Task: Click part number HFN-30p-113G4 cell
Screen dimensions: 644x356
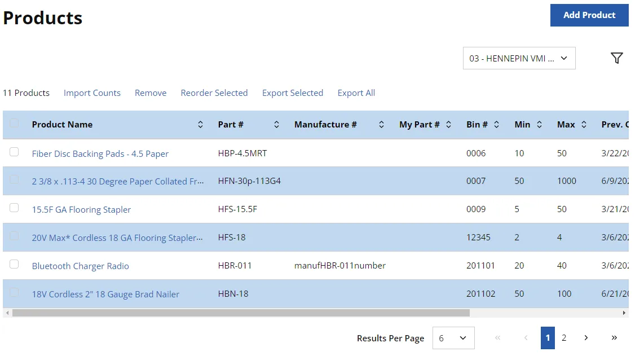Action: (x=249, y=181)
